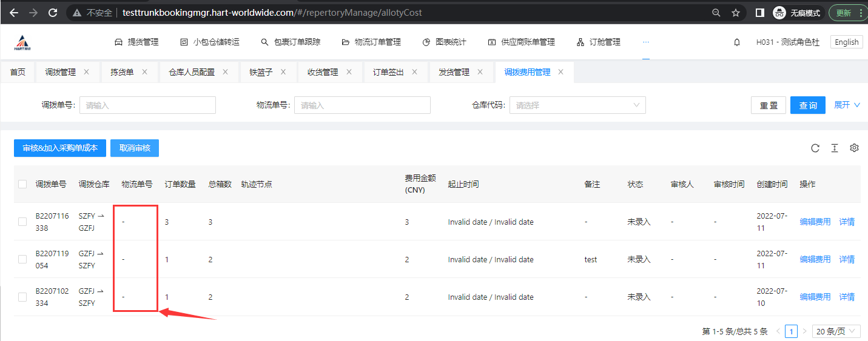Toggle the select-all header checkbox
868x341 pixels.
pyautogui.click(x=22, y=184)
